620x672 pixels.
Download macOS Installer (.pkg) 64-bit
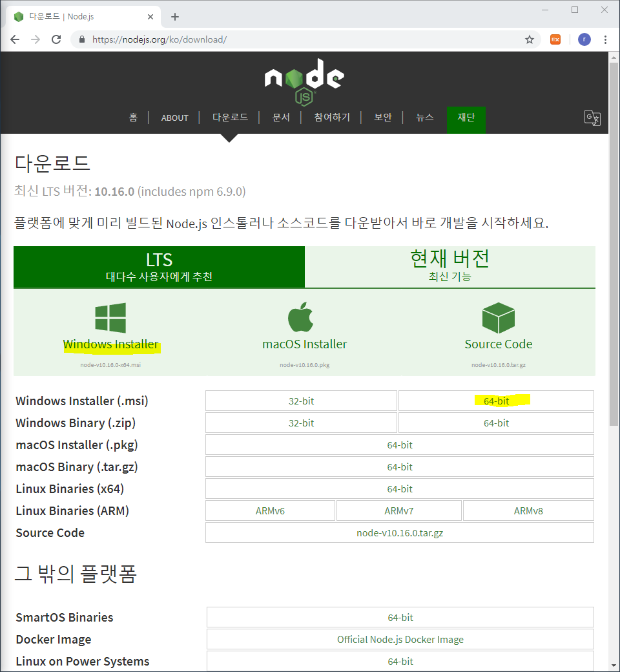(400, 445)
